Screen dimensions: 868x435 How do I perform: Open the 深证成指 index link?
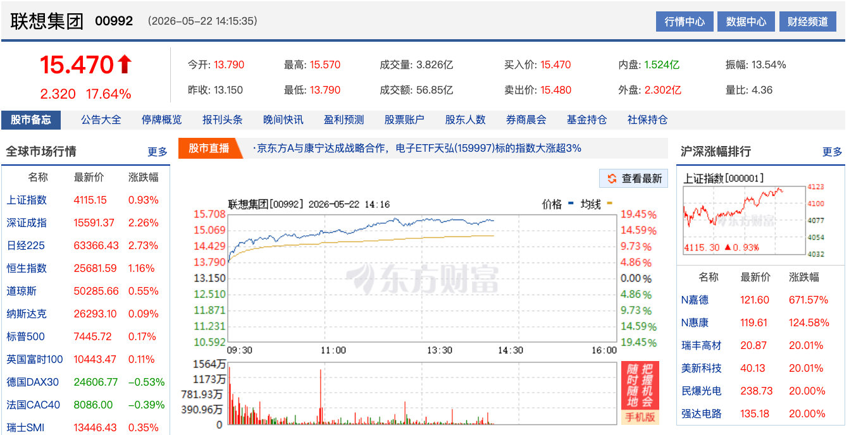click(x=27, y=223)
